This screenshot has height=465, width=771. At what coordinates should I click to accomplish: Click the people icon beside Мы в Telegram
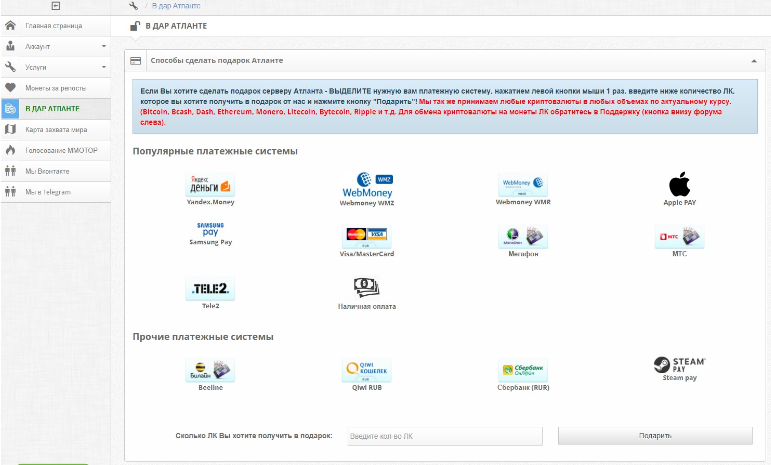click(x=10, y=192)
